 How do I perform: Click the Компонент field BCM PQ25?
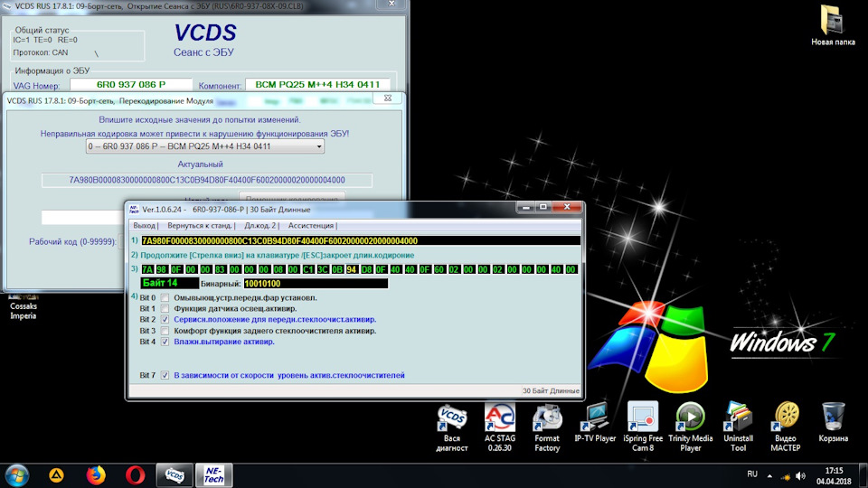[x=317, y=85]
